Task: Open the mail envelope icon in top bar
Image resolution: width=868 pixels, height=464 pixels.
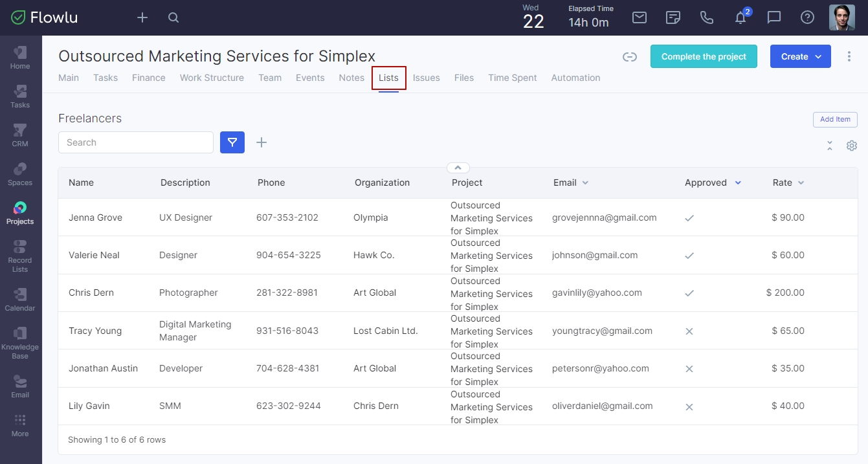Action: click(x=640, y=17)
